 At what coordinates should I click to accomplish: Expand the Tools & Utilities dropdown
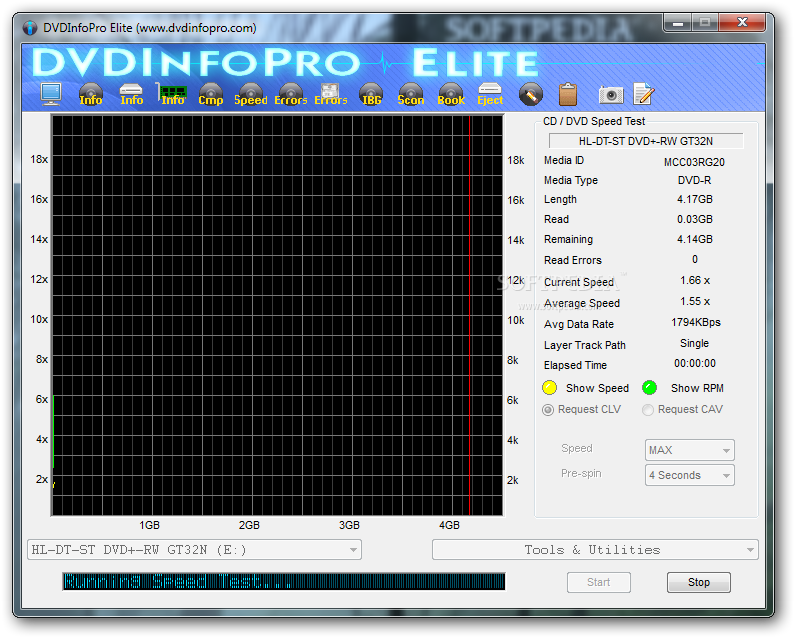coord(595,550)
